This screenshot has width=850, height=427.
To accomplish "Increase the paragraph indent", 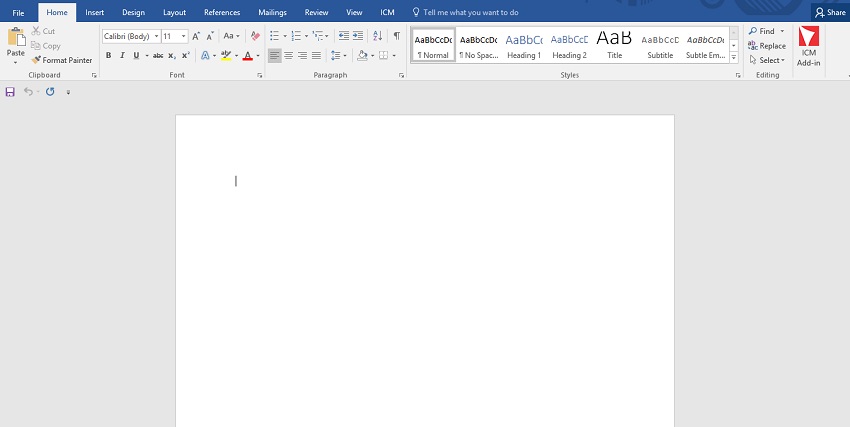I will (x=360, y=36).
